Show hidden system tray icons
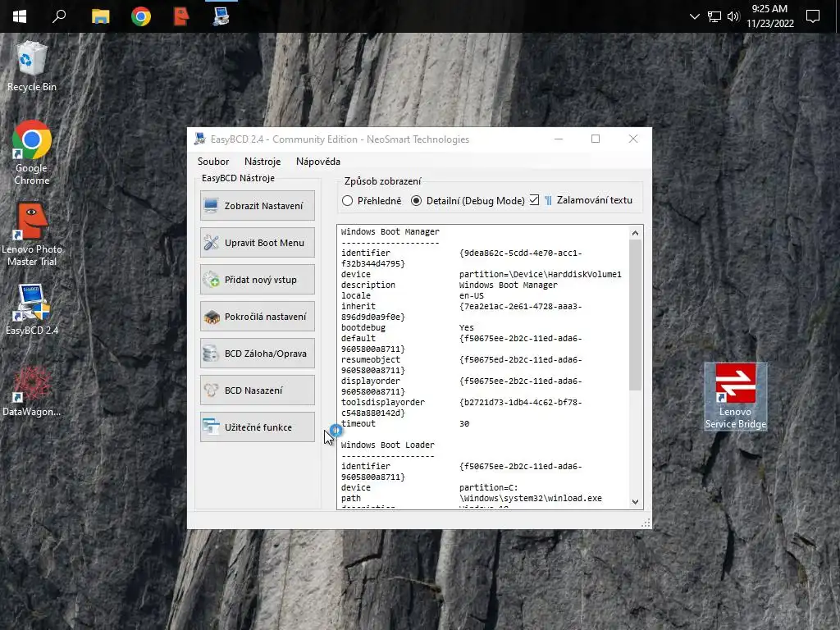Viewport: 840px width, 630px height. tap(694, 16)
